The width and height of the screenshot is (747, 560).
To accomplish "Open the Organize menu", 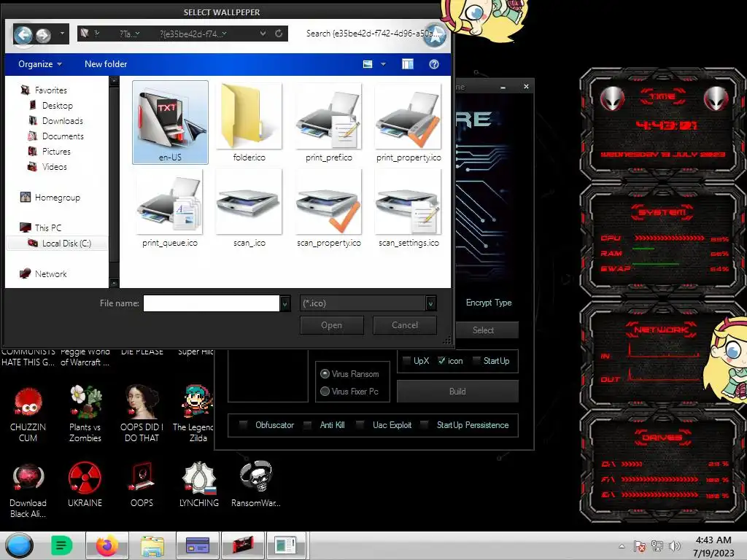I will tap(40, 64).
